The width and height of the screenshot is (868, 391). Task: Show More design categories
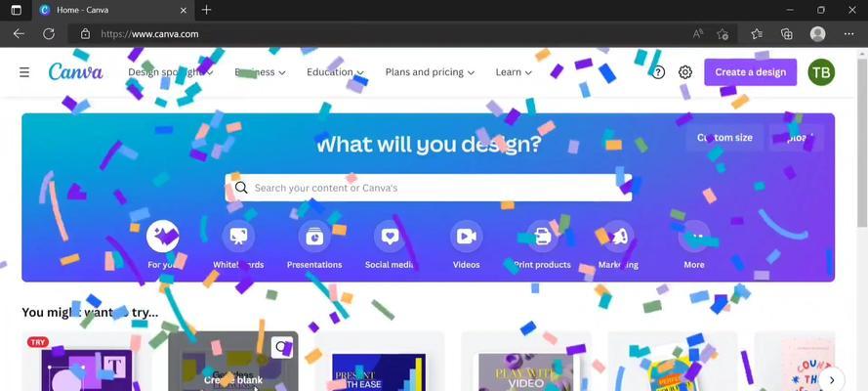point(694,237)
